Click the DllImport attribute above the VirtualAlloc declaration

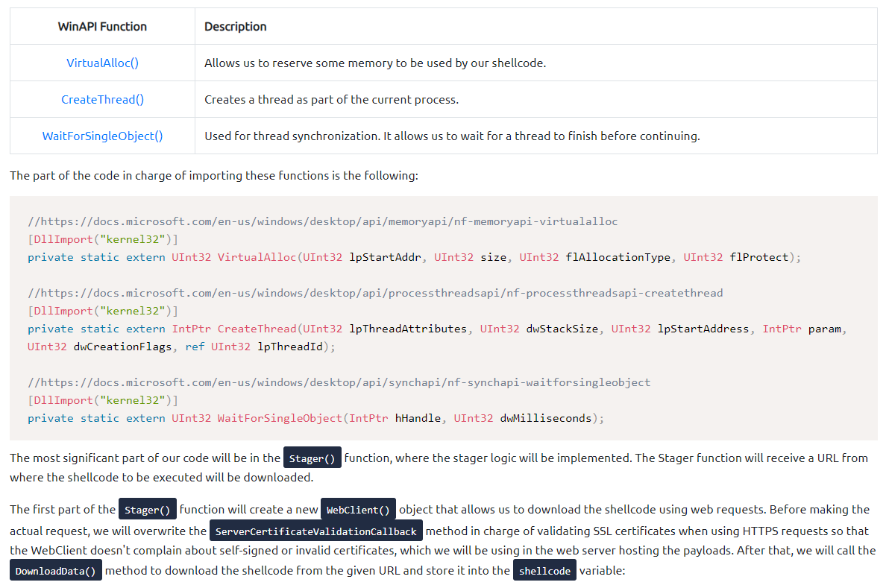tap(103, 239)
